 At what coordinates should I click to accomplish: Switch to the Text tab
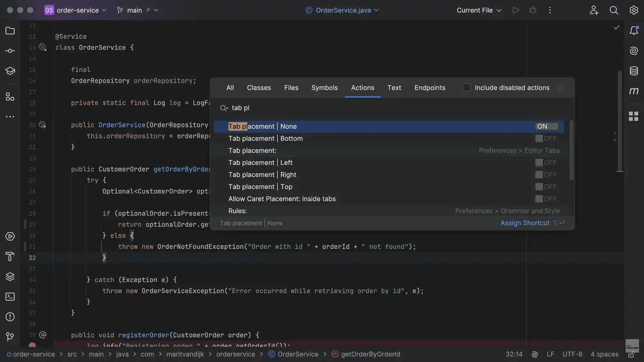coord(394,87)
